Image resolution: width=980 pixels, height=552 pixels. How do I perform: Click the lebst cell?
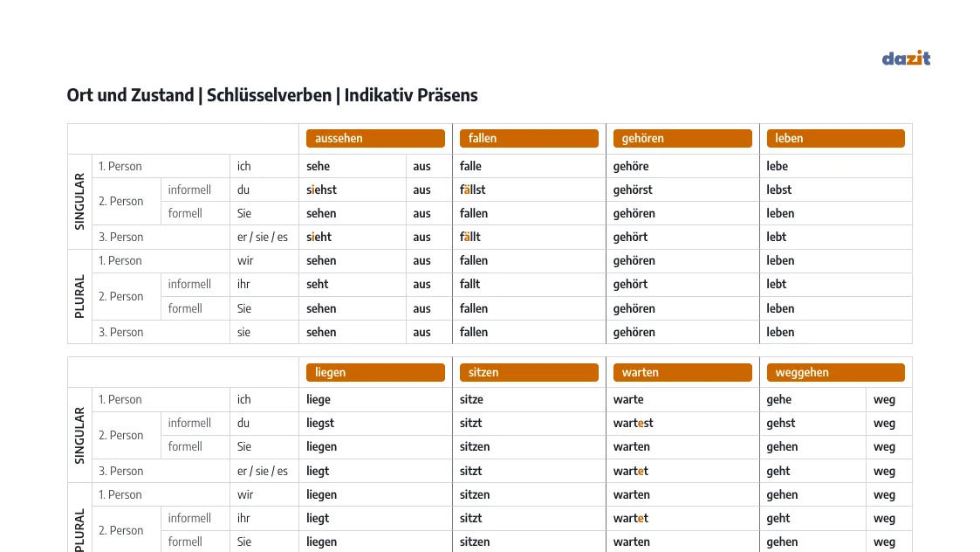click(x=836, y=190)
